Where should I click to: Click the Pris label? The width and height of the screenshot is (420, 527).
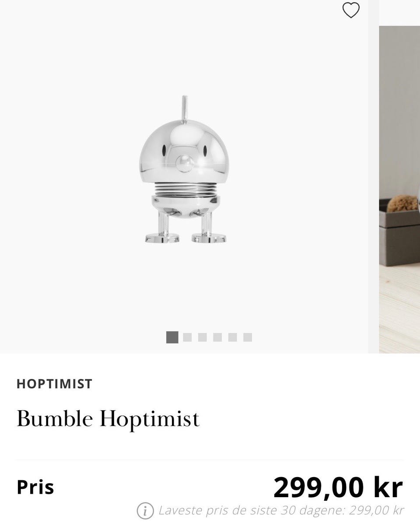(x=35, y=487)
